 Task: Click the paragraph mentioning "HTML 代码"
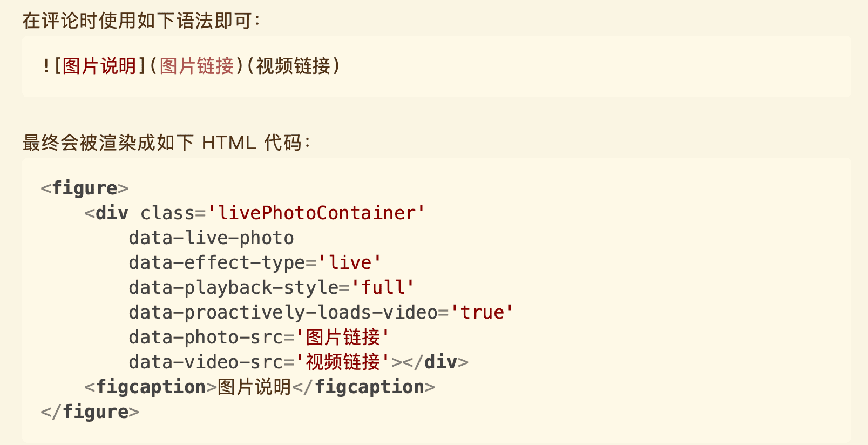[x=166, y=143]
